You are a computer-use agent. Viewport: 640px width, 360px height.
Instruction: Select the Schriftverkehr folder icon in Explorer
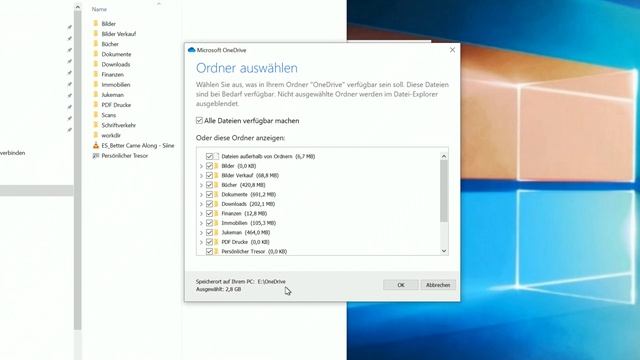coord(96,125)
